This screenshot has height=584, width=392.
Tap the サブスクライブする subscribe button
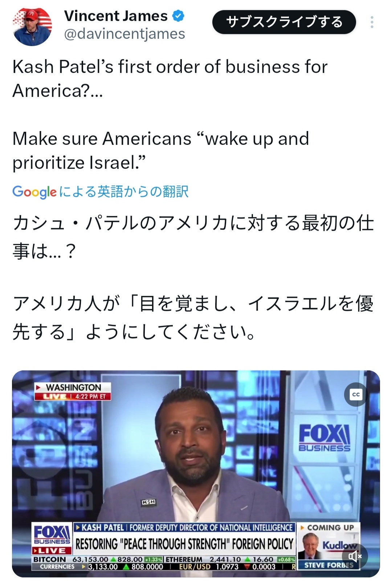pos(284,22)
